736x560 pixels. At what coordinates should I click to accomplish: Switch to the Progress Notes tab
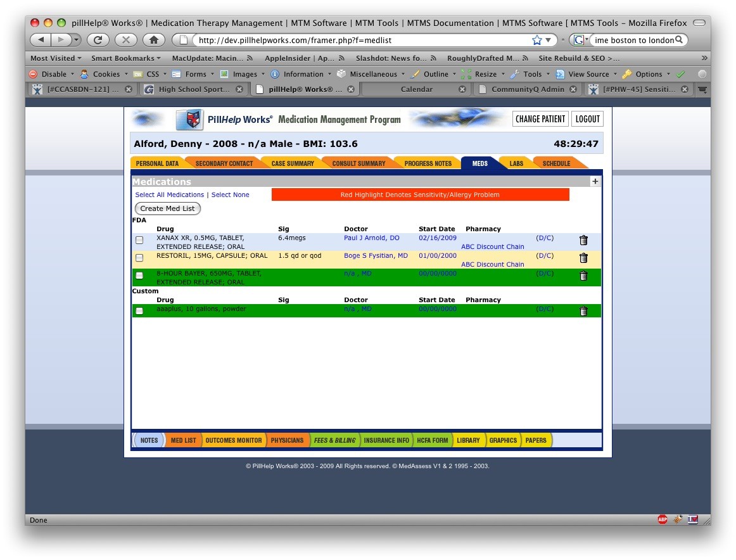(x=428, y=163)
